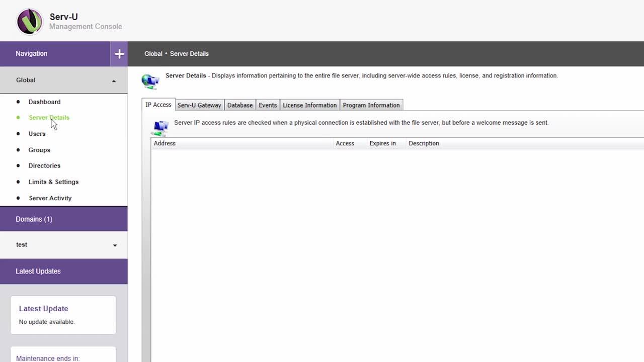
Task: Expand the test domain dropdown
Action: [x=115, y=245]
